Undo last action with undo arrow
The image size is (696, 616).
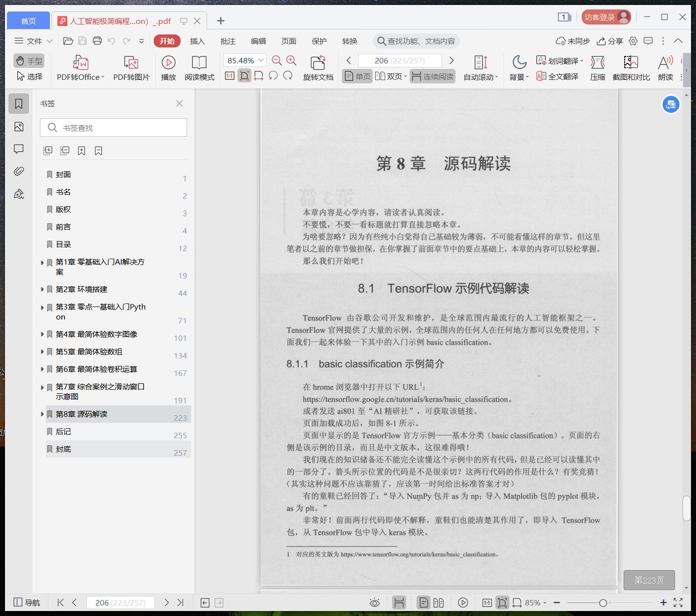[x=112, y=41]
